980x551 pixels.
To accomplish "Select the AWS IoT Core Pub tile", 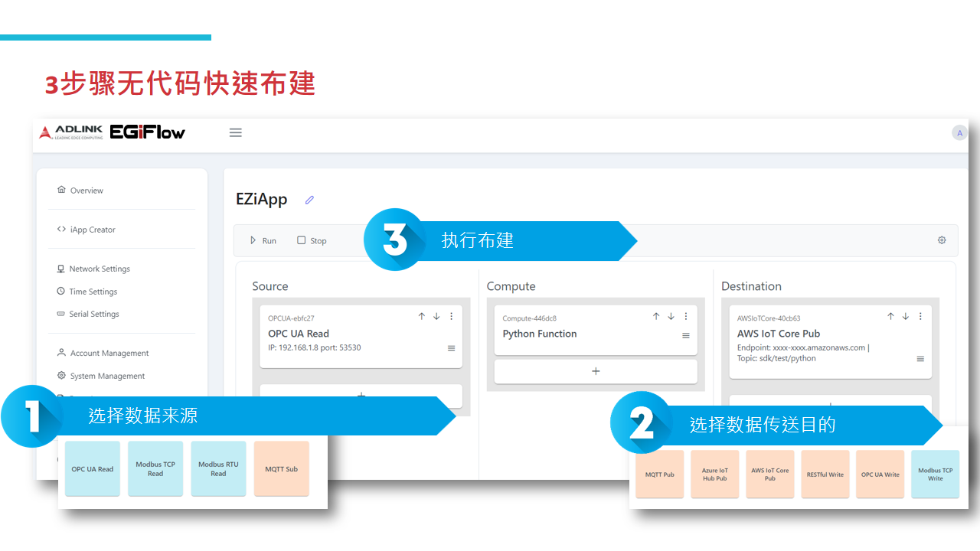I will point(769,474).
